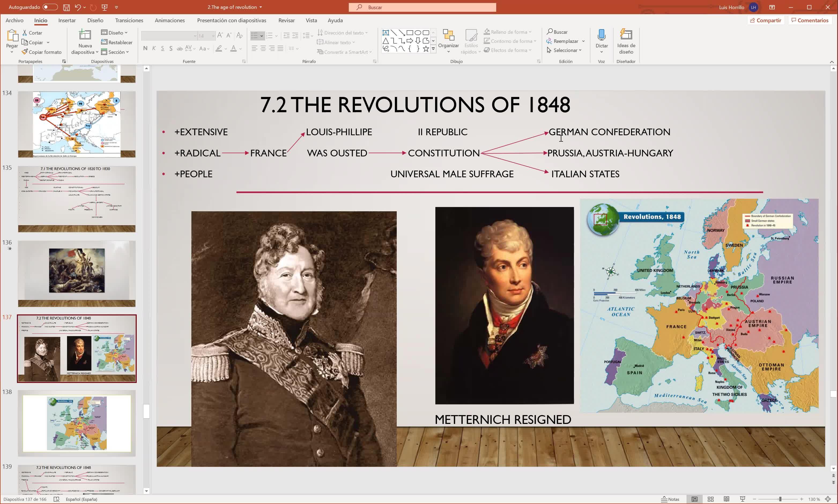
Task: Switch to slide sorter view icon
Action: 710,499
